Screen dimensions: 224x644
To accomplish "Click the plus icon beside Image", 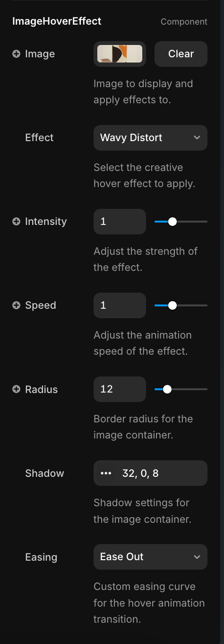I will coord(16,54).
